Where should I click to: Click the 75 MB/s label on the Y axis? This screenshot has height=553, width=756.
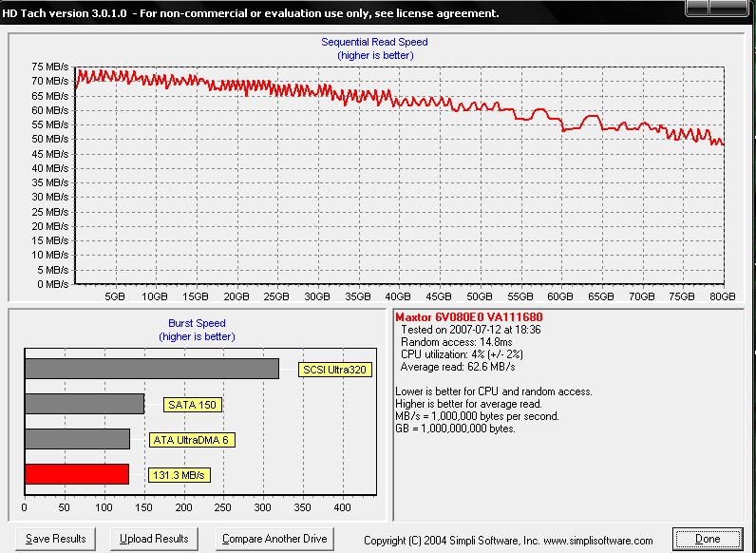pyautogui.click(x=49, y=67)
